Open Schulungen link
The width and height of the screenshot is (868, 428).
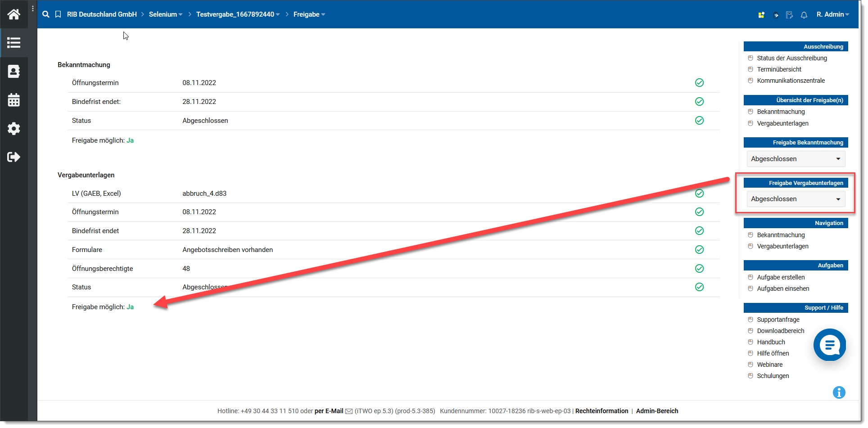[x=773, y=376]
